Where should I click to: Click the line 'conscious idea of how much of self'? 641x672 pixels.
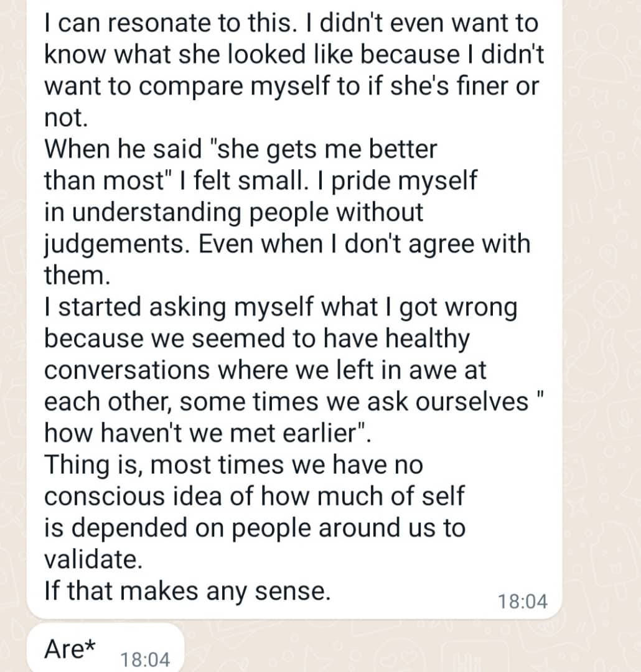point(254,497)
